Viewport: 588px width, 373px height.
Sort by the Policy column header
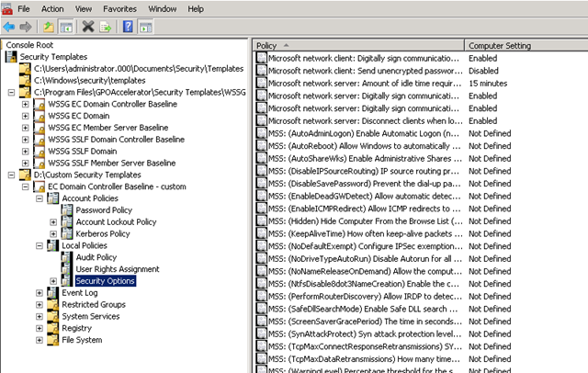[x=358, y=45]
